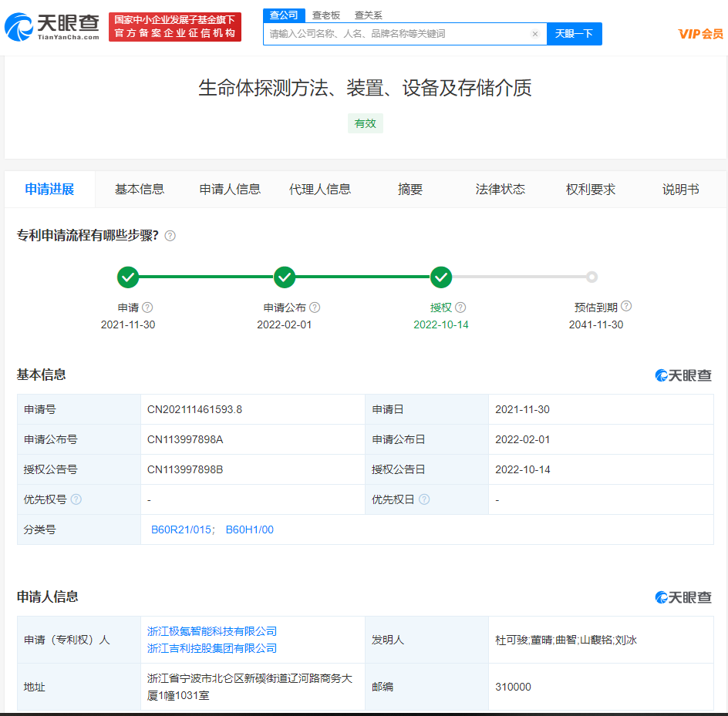The width and height of the screenshot is (728, 716).
Task: Open the 法律状态 tab
Action: pos(501,190)
